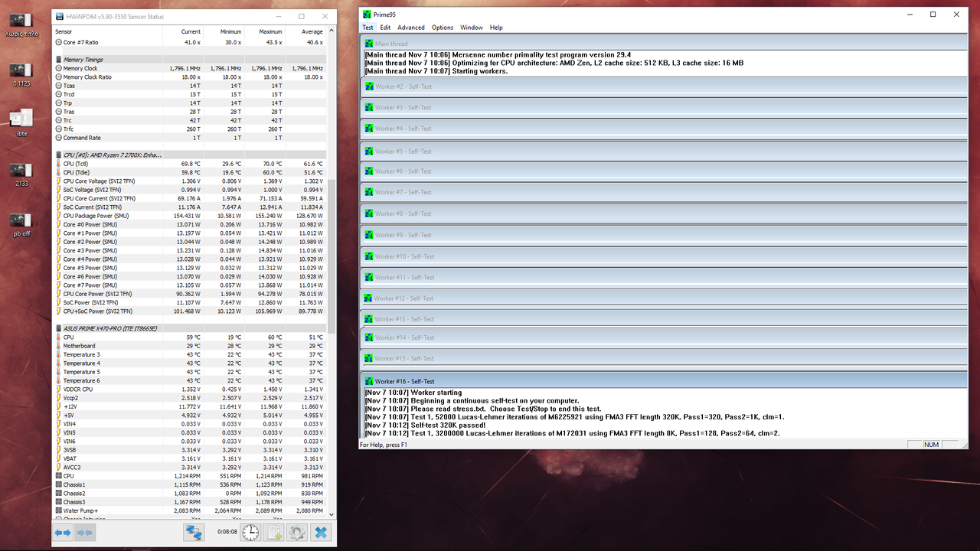Click lightning icon beside CPU Core Voltage
The height and width of the screenshot is (551, 980).
[58, 181]
